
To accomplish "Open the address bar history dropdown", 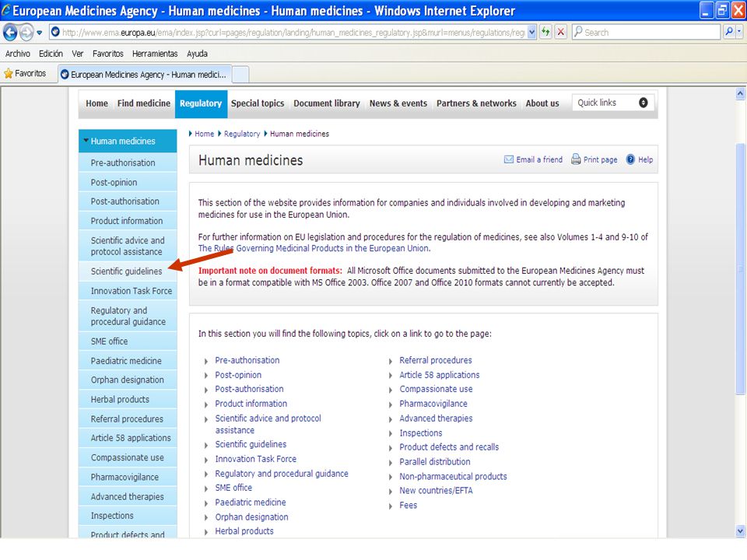I will point(531,32).
